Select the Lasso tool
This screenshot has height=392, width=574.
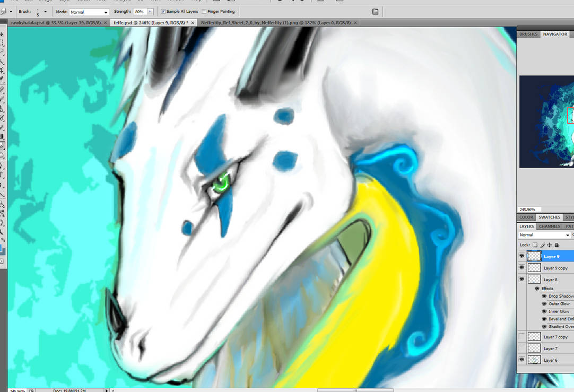2,51
